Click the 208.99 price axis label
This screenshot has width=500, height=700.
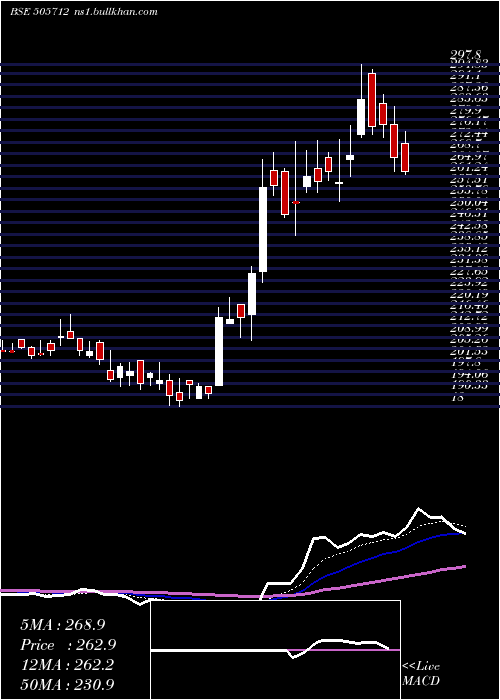pos(470,329)
